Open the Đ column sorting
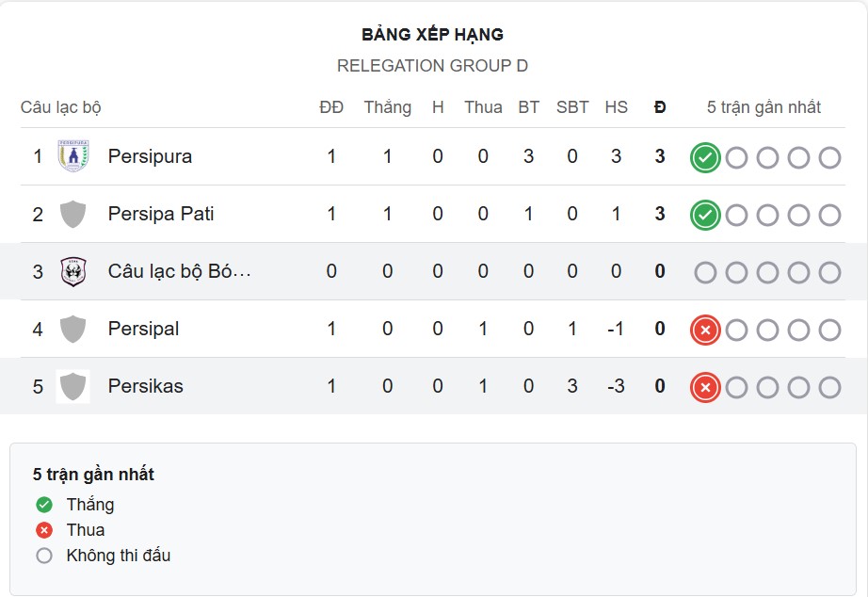 pyautogui.click(x=659, y=106)
